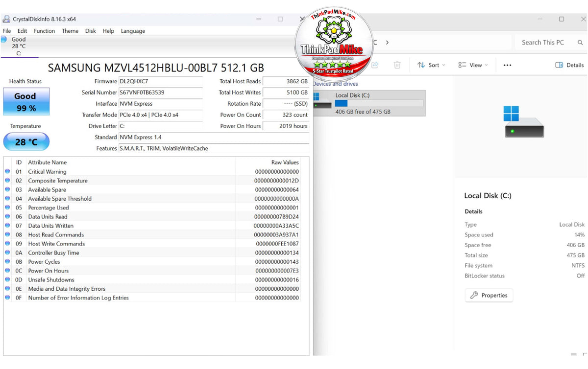The image size is (588, 369).
Task: Click the Power On Hours value 2019 hours
Action: point(286,126)
